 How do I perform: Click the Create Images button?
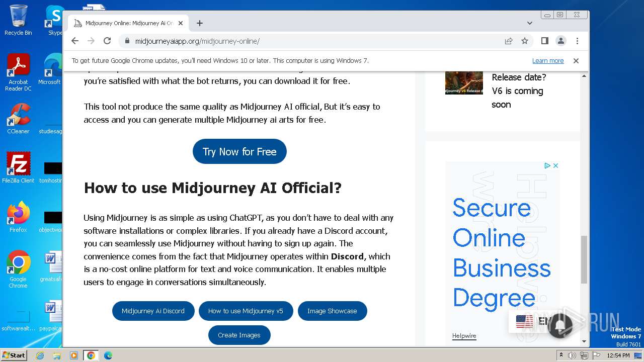coord(239,335)
